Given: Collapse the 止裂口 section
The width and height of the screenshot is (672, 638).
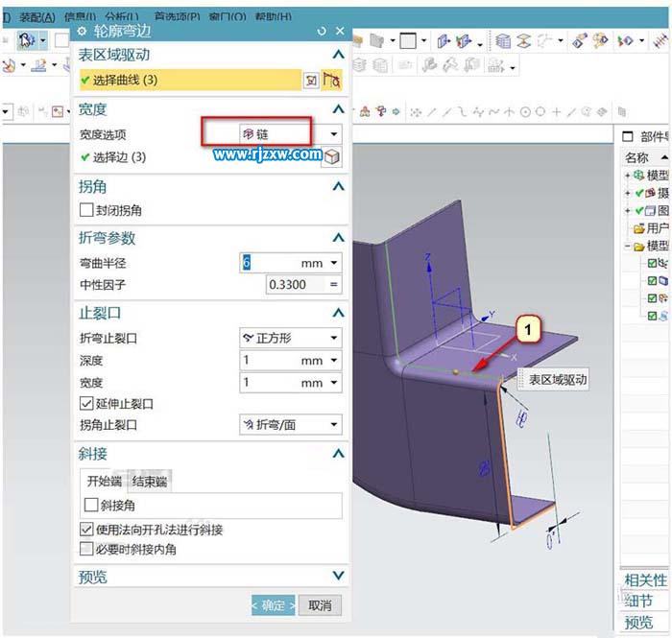Looking at the screenshot, I should [338, 313].
